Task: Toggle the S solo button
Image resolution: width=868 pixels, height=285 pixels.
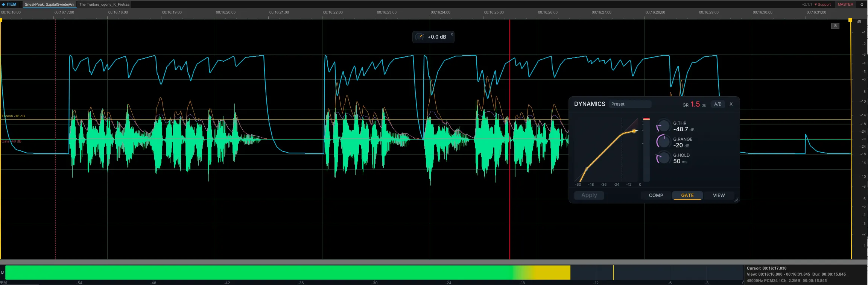Action: 835,26
